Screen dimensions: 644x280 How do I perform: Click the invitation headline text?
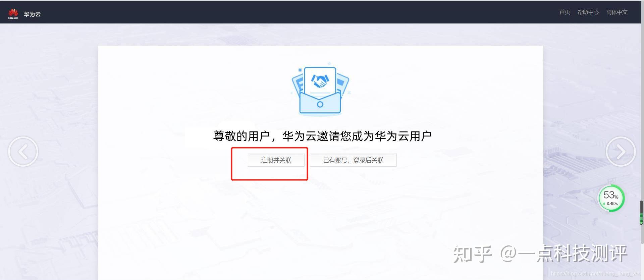(x=322, y=136)
